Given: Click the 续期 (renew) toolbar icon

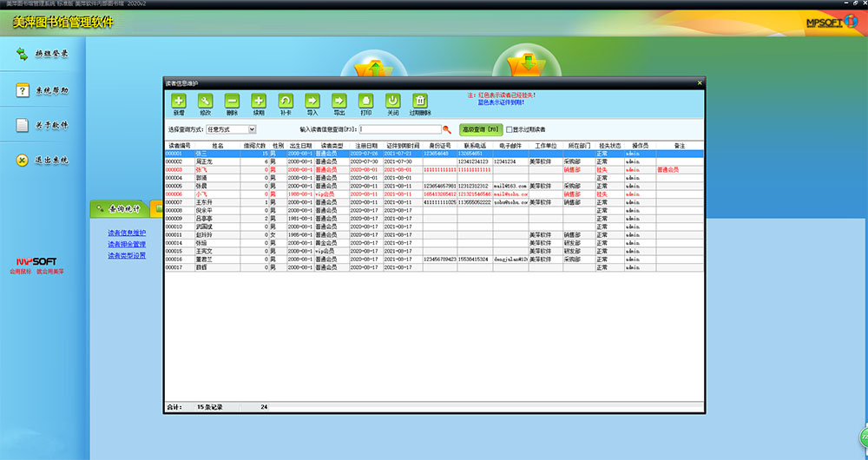Looking at the screenshot, I should 259,102.
